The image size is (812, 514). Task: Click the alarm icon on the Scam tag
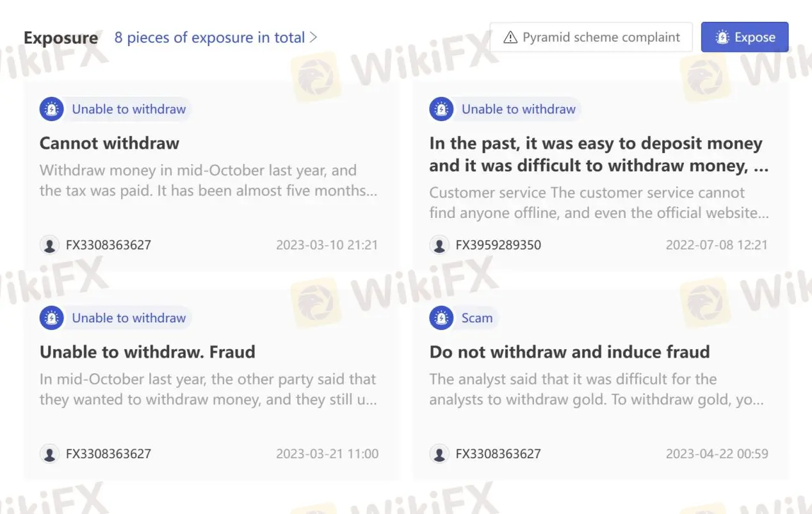click(441, 318)
